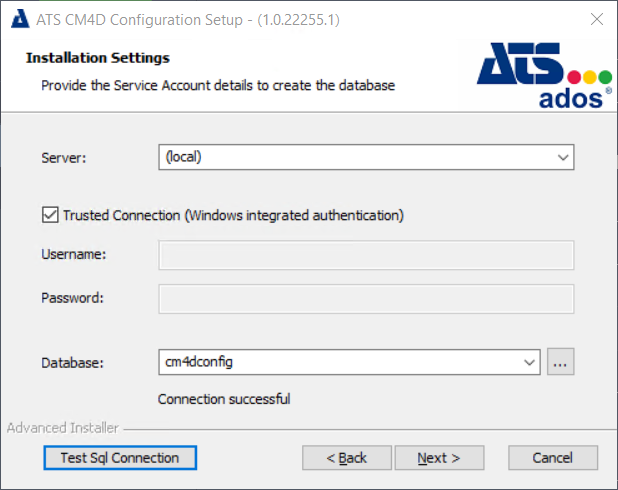The height and width of the screenshot is (490, 618).
Task: Close the Configuration Setup window
Action: click(596, 18)
